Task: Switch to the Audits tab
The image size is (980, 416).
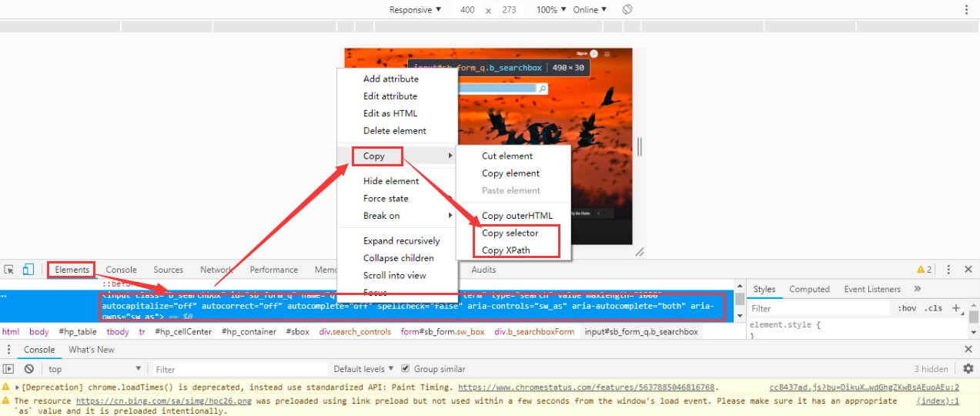Action: 483,270
